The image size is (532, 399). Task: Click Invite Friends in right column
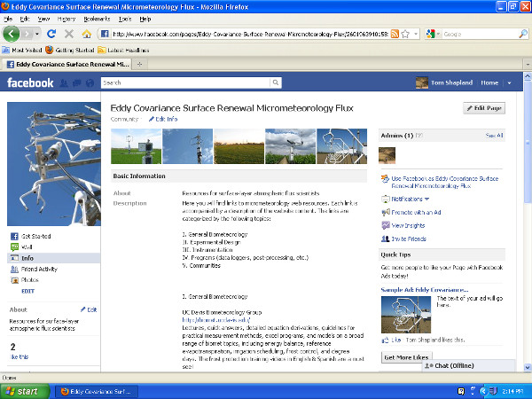[409, 239]
